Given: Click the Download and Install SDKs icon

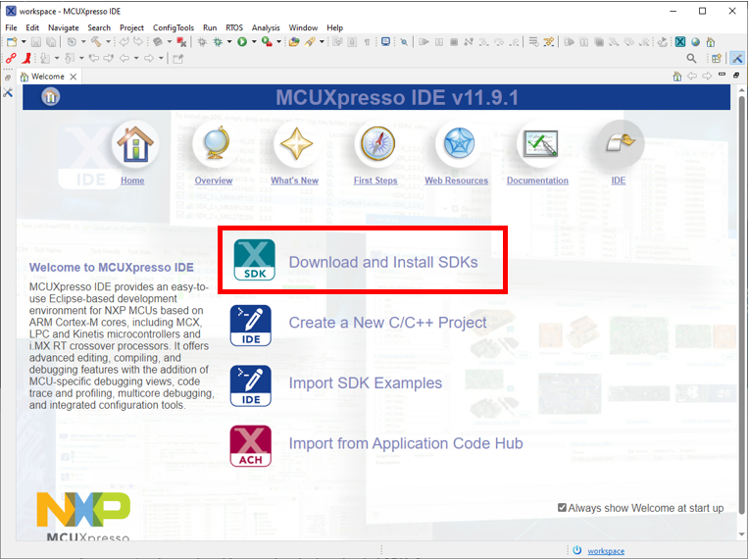Looking at the screenshot, I should [x=254, y=261].
